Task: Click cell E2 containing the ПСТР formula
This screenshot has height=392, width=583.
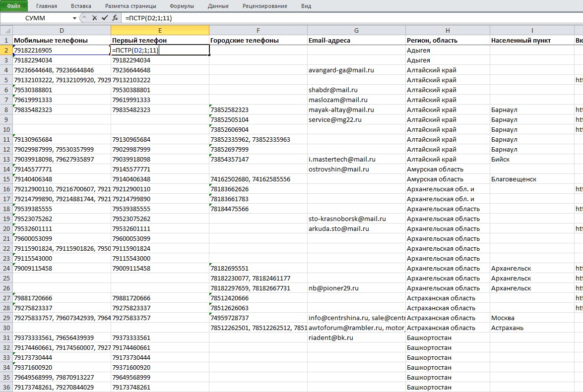Action: (160, 50)
